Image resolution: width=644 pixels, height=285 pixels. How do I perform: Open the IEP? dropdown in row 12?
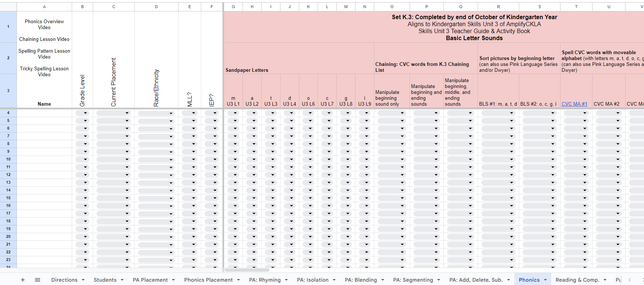pos(215,175)
